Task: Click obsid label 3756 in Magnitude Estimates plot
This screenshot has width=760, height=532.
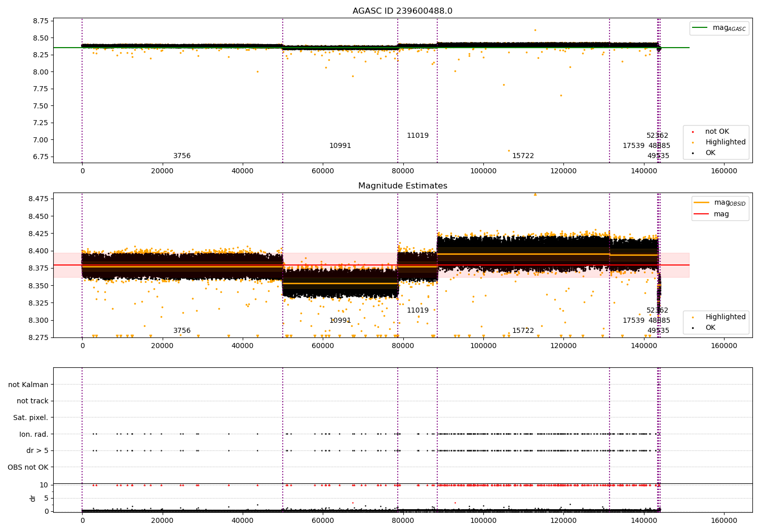Action: pos(182,331)
